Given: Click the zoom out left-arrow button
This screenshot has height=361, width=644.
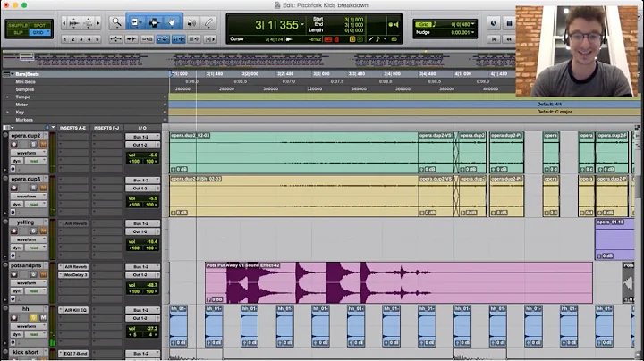Looking at the screenshot, I should coord(64,23).
